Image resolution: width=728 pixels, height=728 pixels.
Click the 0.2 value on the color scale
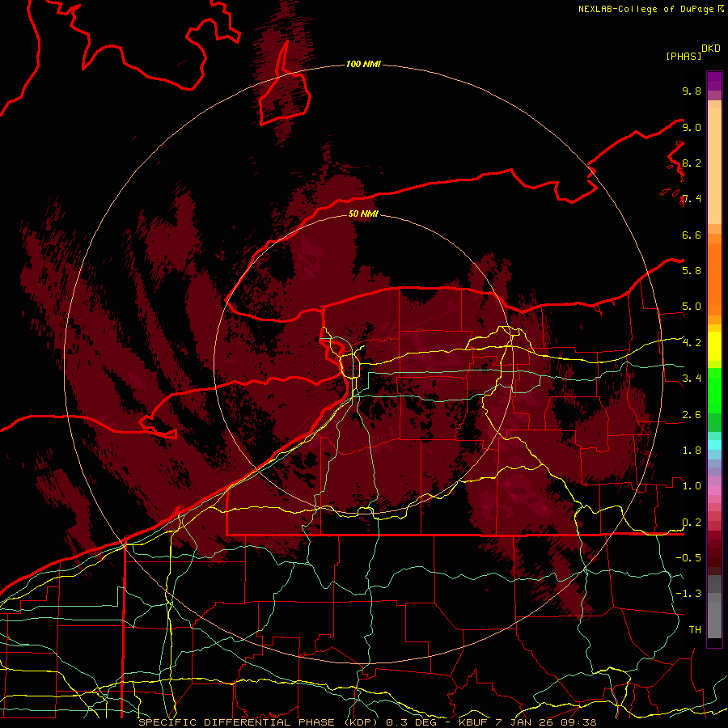tap(692, 523)
